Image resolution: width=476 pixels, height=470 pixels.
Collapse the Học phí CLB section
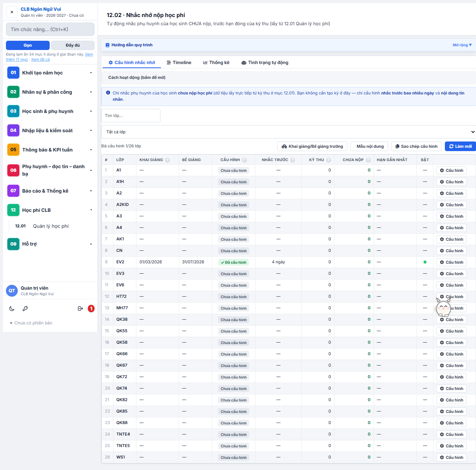click(50, 210)
